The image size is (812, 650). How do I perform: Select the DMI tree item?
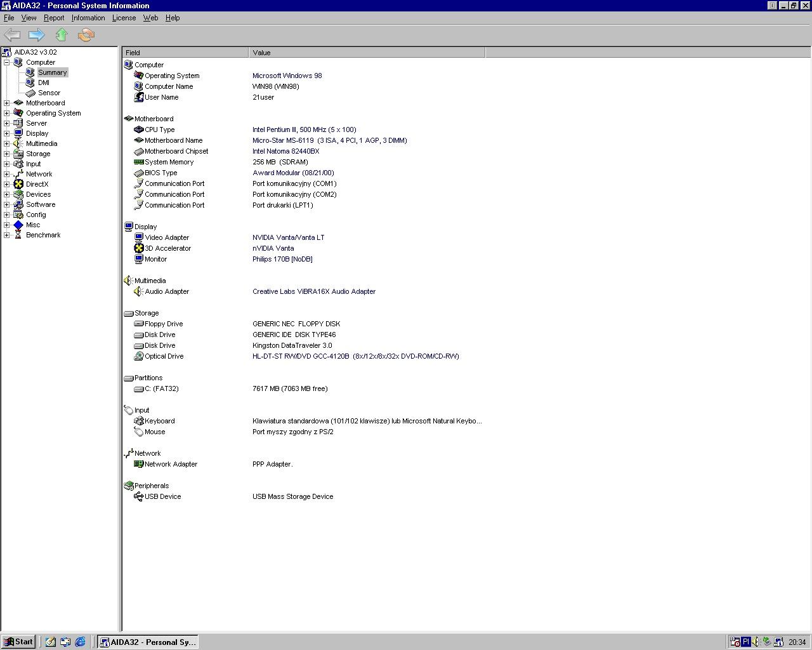pos(43,83)
